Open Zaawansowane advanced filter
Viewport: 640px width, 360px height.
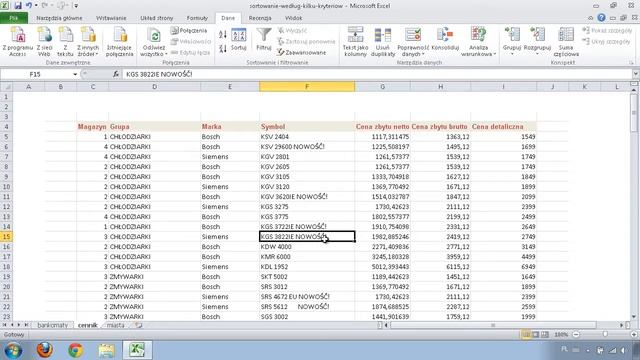tap(302, 52)
